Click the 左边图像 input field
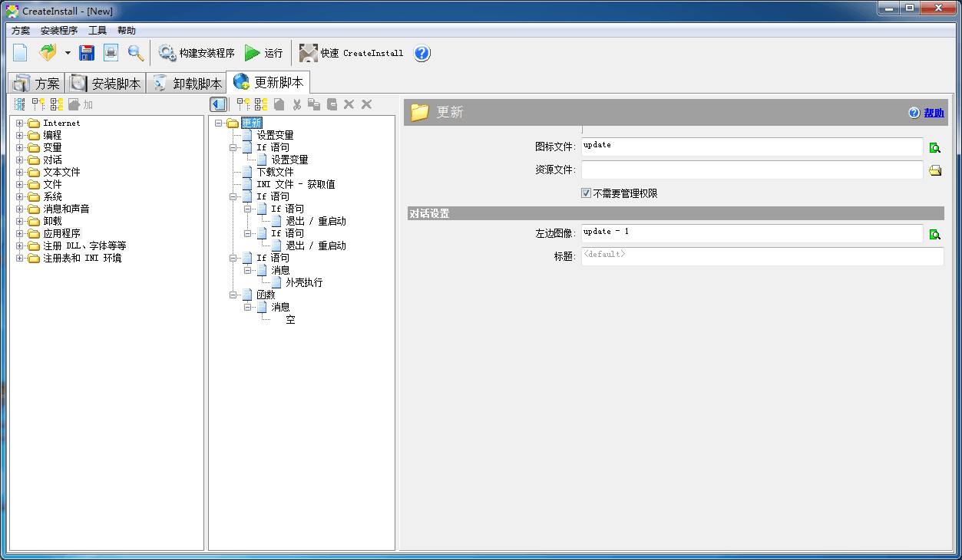This screenshot has height=560, width=962. (752, 233)
